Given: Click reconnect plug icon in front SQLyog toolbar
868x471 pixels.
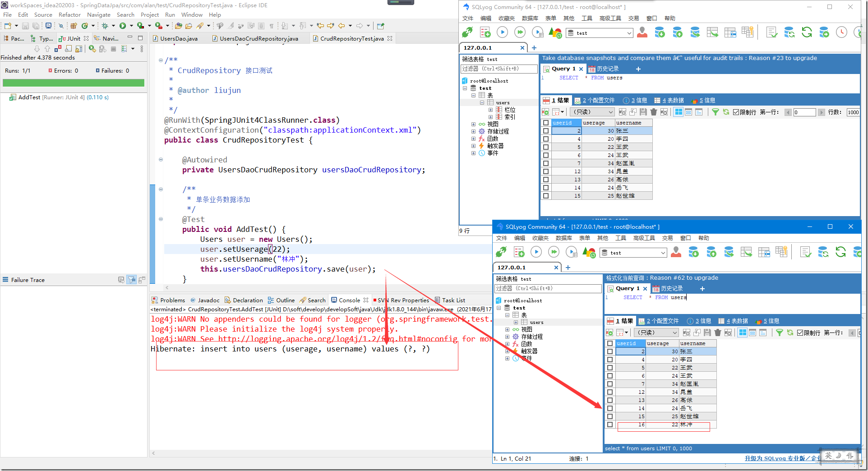Looking at the screenshot, I should [501, 252].
